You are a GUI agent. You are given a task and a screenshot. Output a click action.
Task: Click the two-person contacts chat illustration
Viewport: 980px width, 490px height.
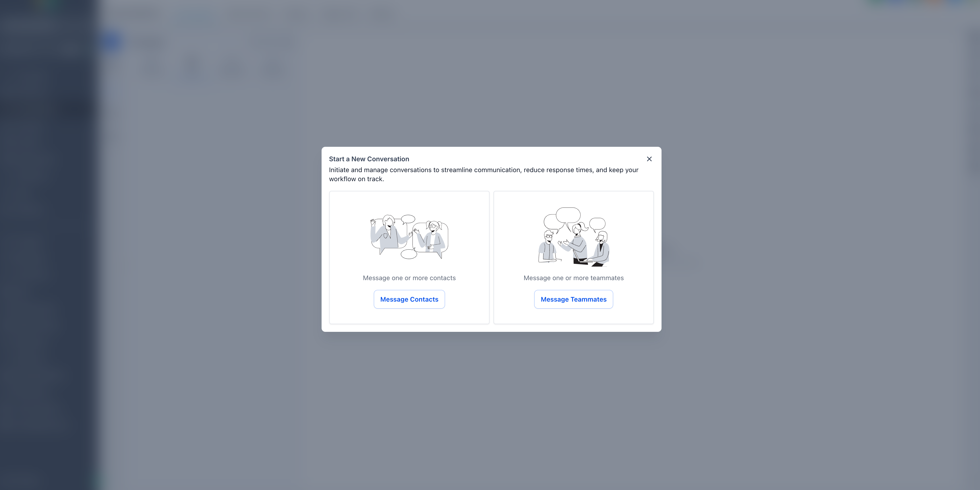[x=409, y=236]
